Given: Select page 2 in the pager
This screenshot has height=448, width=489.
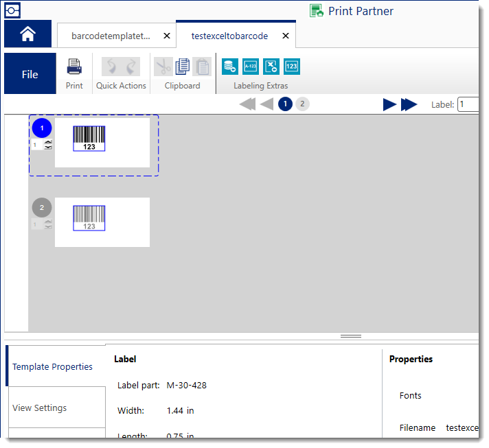Looking at the screenshot, I should click(x=302, y=104).
